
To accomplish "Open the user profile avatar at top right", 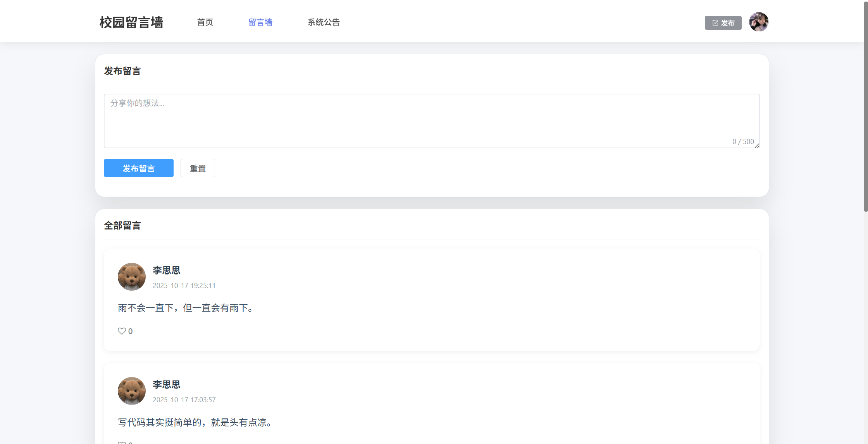I will click(758, 22).
